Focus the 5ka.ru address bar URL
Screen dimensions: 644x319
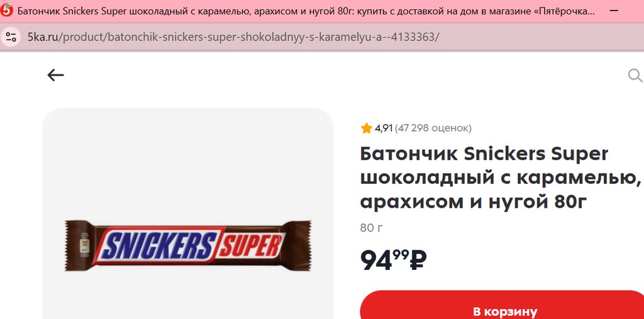(x=233, y=37)
